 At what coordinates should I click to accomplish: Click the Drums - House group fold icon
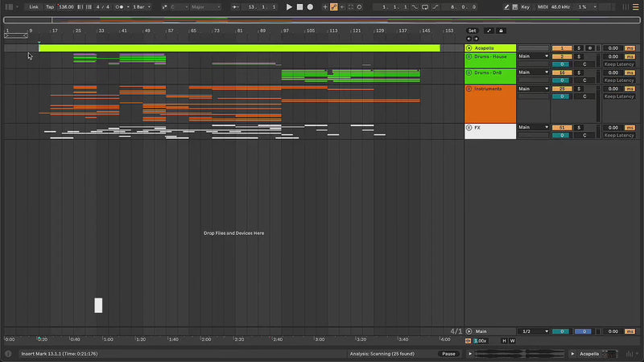click(469, 56)
